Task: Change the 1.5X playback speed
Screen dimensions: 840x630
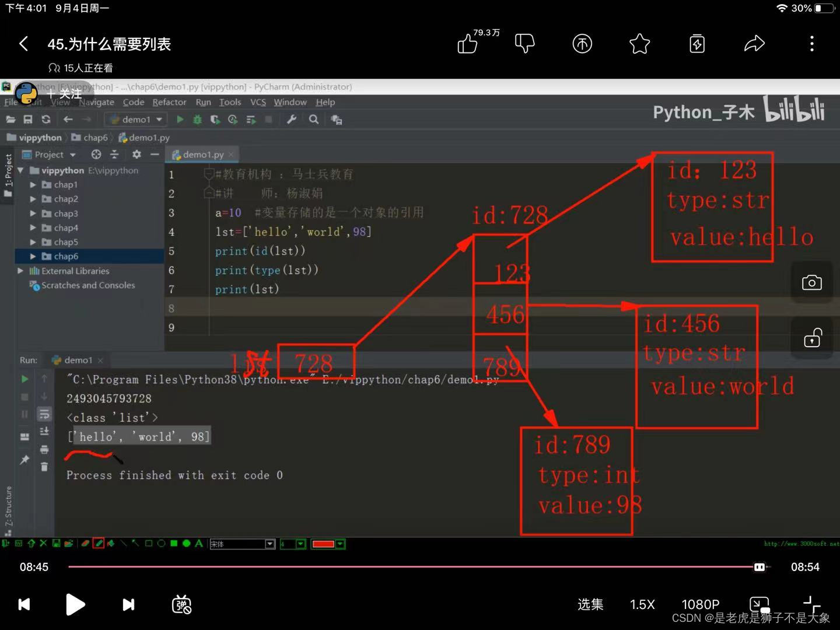Action: 642,604
